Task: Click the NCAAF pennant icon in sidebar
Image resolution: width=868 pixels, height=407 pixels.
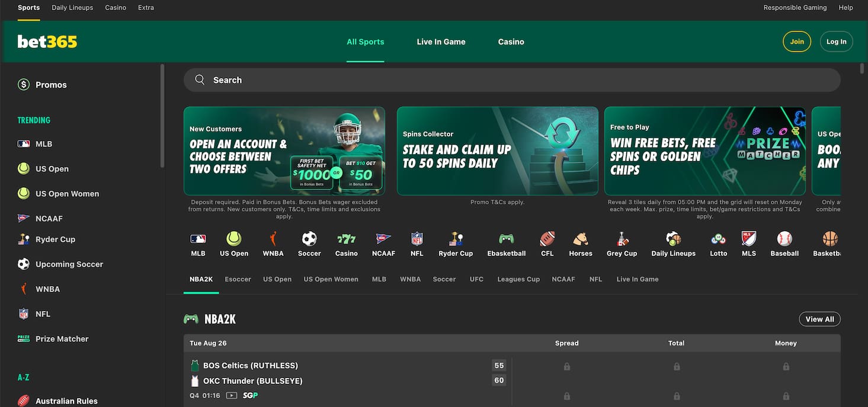Action: click(24, 219)
